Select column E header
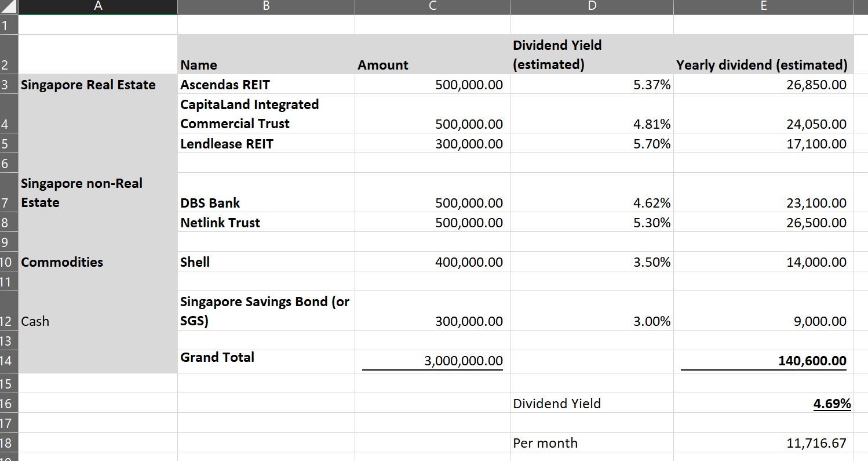Image resolution: width=868 pixels, height=461 pixels. [763, 6]
